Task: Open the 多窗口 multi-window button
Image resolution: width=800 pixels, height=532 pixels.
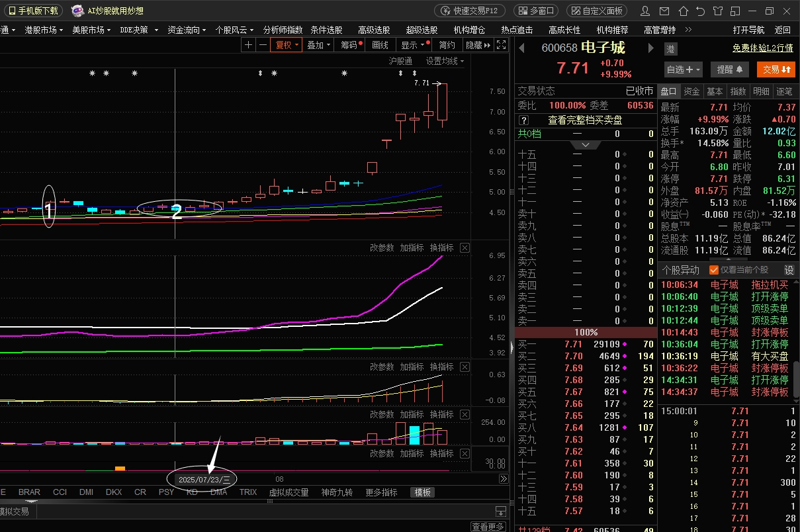Action: point(536,11)
